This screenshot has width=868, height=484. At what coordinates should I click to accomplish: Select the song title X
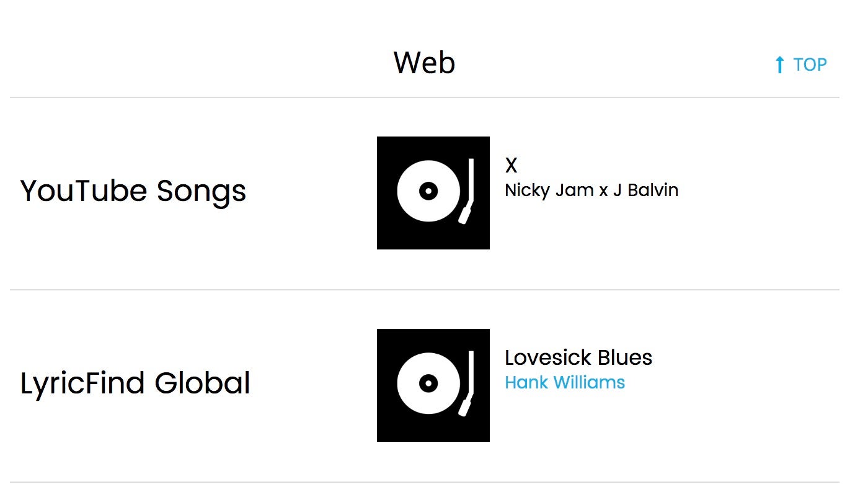(511, 165)
